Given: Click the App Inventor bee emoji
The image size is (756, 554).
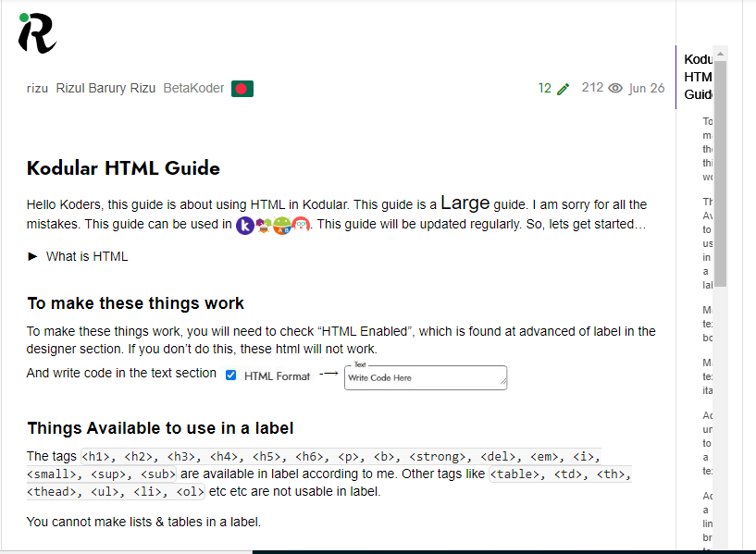Looking at the screenshot, I should pos(263,225).
